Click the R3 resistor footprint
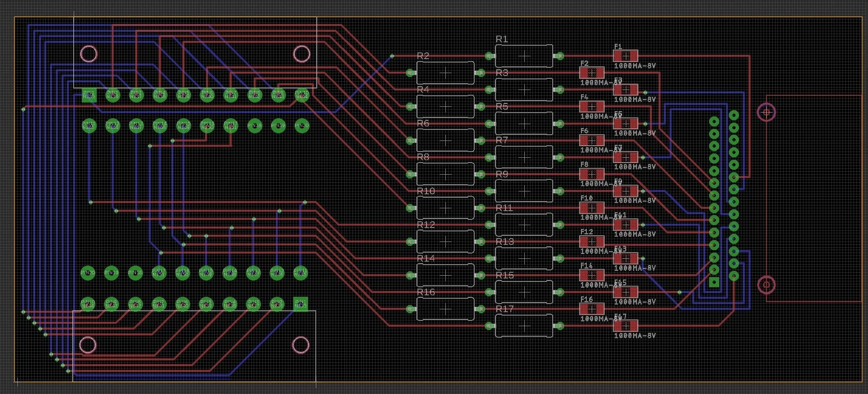This screenshot has width=868, height=394. [x=524, y=89]
